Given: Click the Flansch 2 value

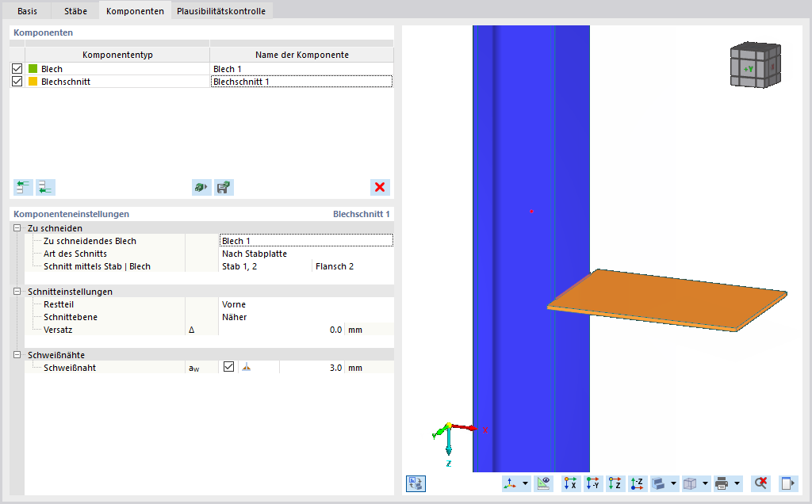Looking at the screenshot, I should (353, 266).
